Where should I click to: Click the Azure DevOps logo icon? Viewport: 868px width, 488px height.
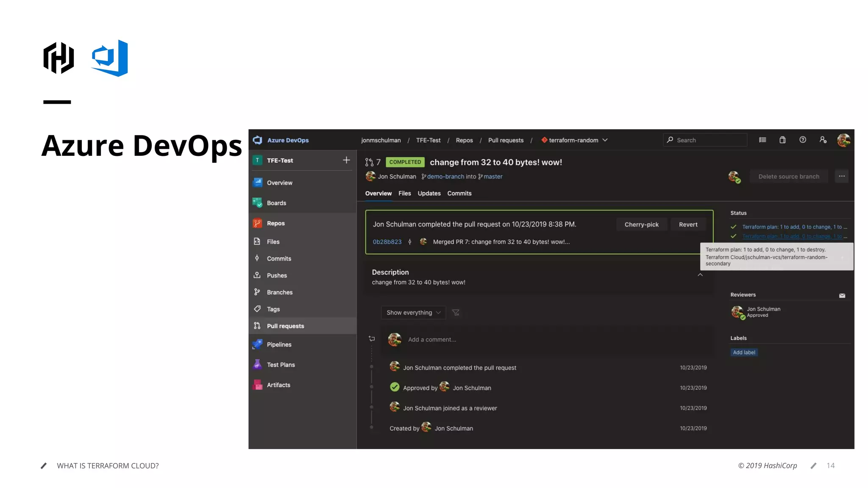click(258, 140)
